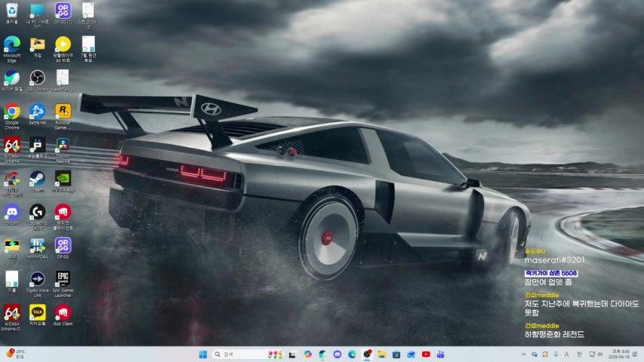Open the Recycle Bin icon

pos(11,11)
